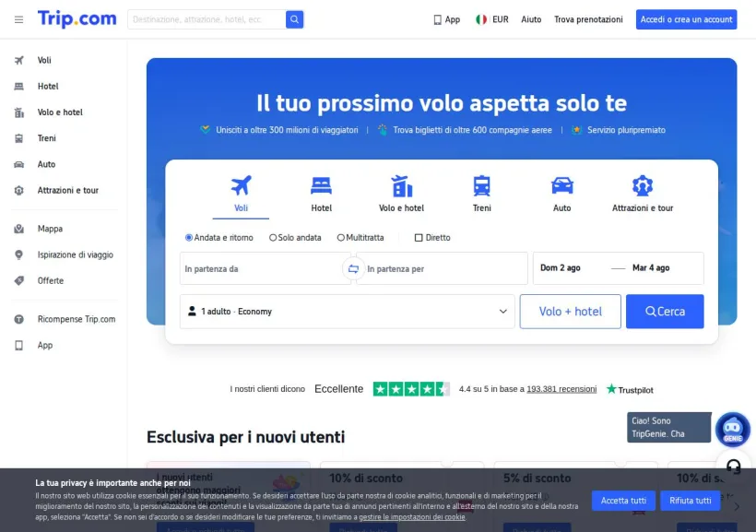Screen dimensions: 756x532
Task: Click Accetta tutti cookie button
Action: pyautogui.click(x=623, y=501)
